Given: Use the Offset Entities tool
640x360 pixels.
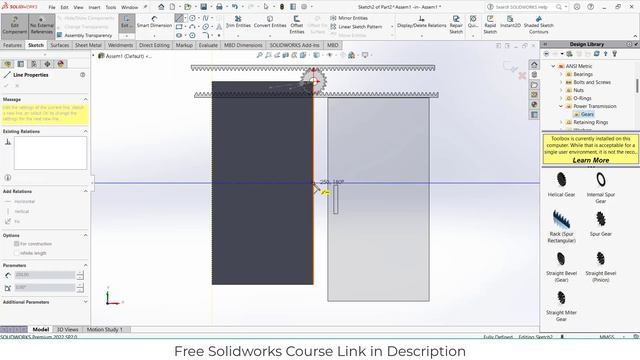Looking at the screenshot, I should tap(297, 25).
